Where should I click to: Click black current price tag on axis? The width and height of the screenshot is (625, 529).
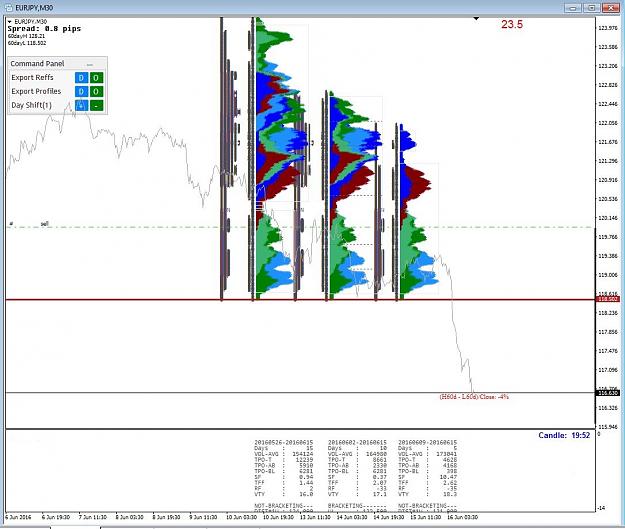point(607,393)
